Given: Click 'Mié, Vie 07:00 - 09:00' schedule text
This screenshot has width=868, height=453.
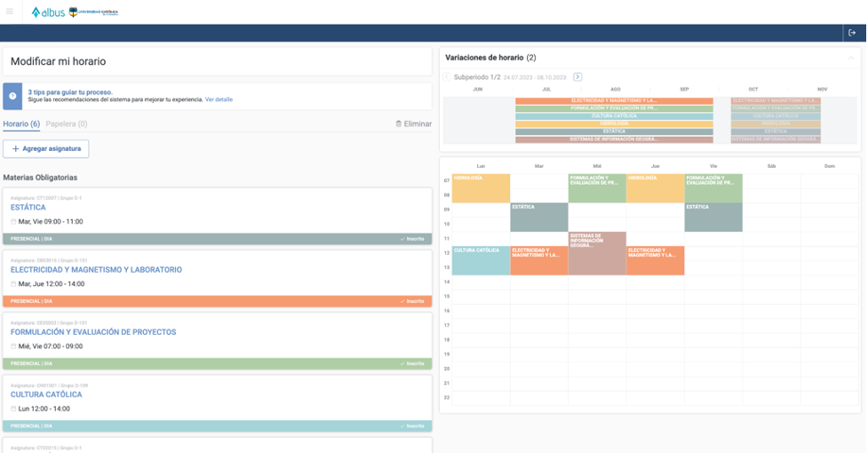Looking at the screenshot, I should coord(51,346).
